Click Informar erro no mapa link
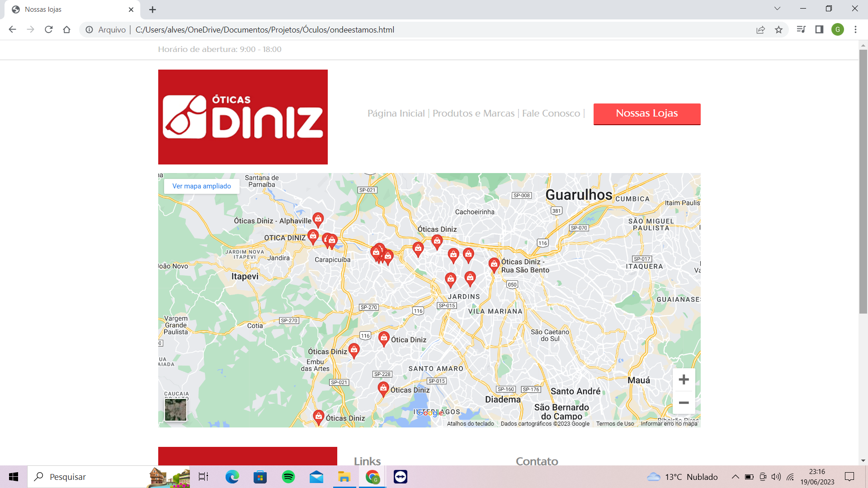Screen dimensions: 868x488 point(669,424)
